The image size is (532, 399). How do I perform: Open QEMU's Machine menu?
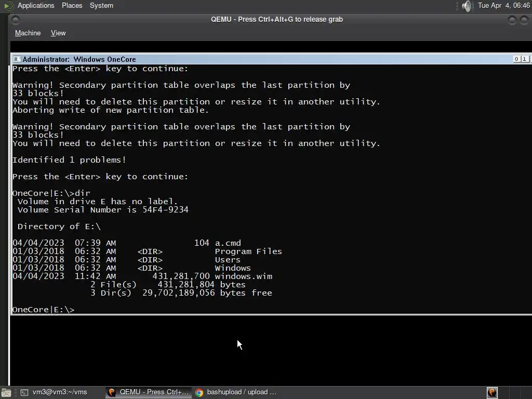(28, 33)
